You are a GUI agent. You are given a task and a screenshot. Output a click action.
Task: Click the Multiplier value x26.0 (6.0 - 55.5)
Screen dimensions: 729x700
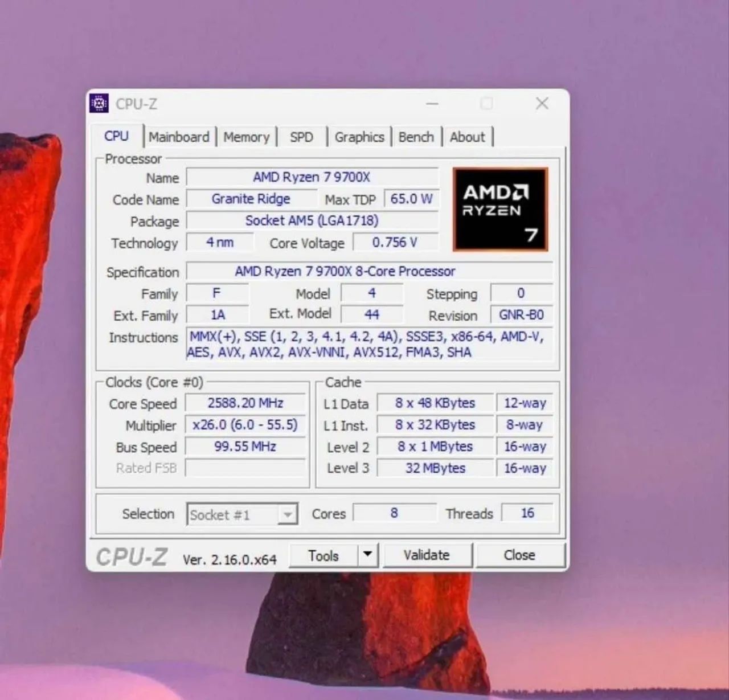click(245, 425)
